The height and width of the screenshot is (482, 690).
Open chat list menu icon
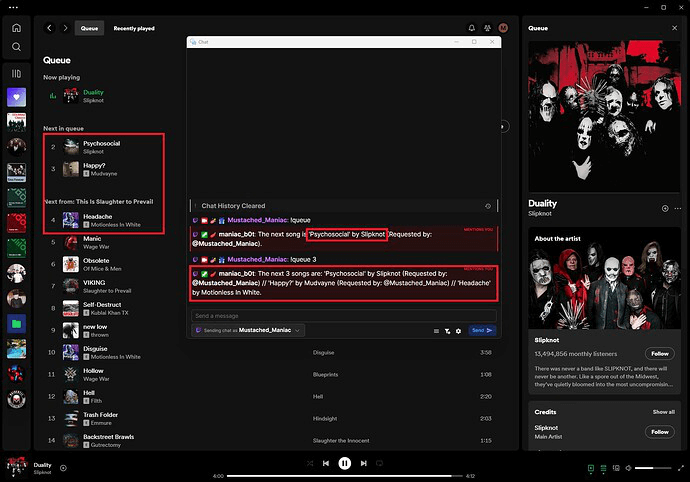click(436, 331)
